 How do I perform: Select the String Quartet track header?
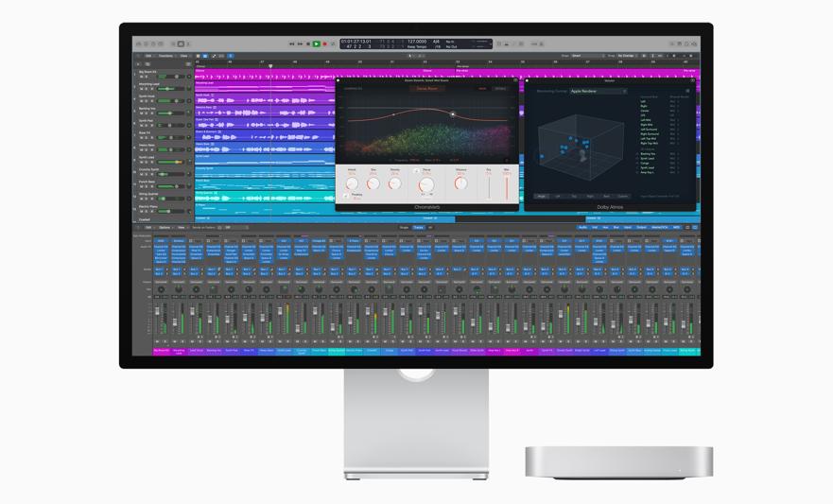click(x=162, y=197)
